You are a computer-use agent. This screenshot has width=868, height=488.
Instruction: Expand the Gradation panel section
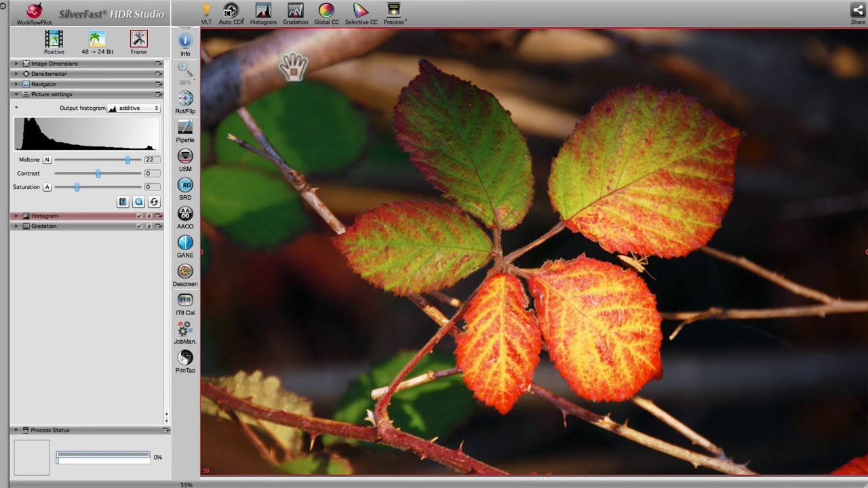[16, 226]
